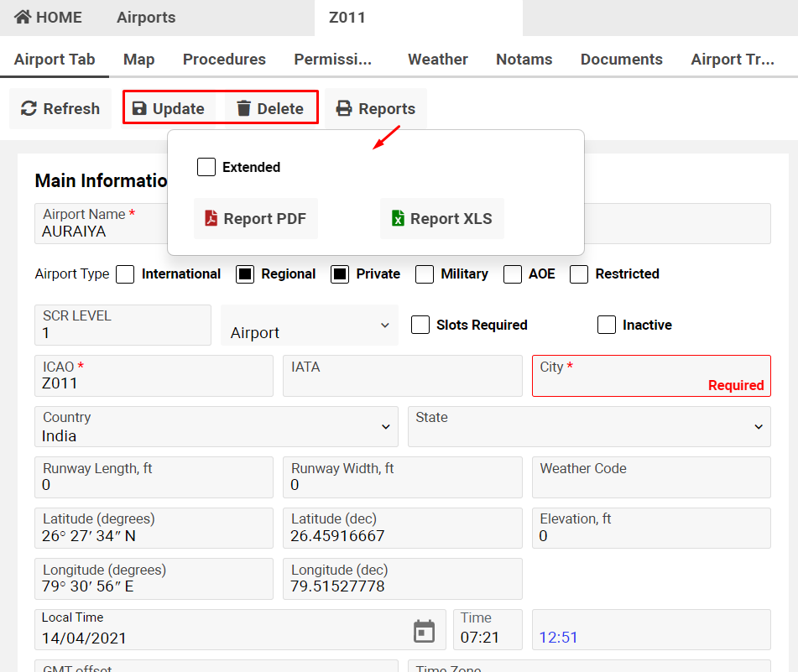Click the Delete trash can icon

click(243, 109)
